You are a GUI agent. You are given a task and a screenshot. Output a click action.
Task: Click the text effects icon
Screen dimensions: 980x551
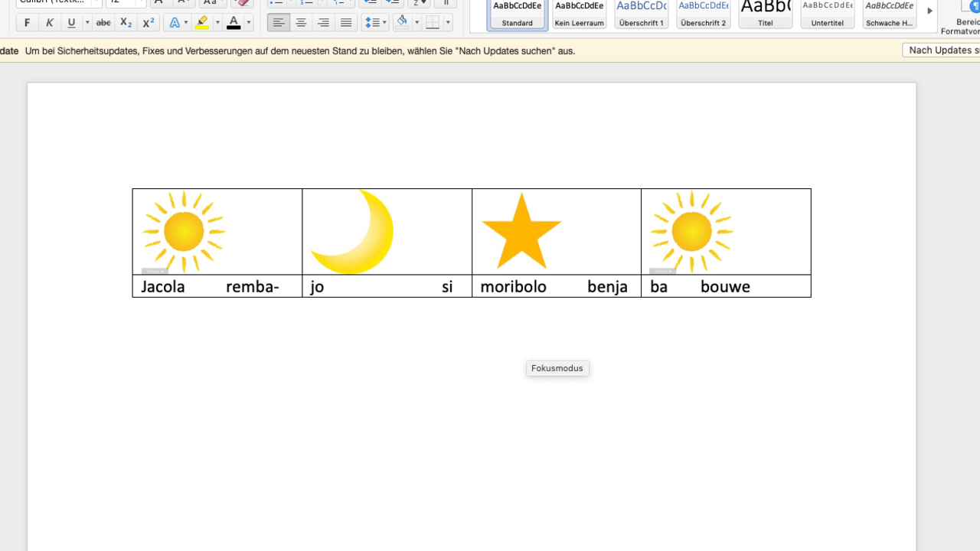(175, 23)
